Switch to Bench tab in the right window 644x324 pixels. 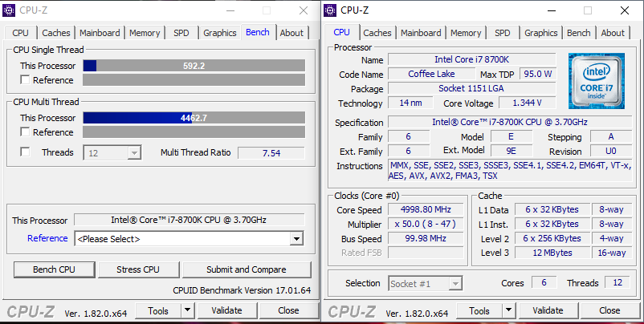[x=579, y=33]
